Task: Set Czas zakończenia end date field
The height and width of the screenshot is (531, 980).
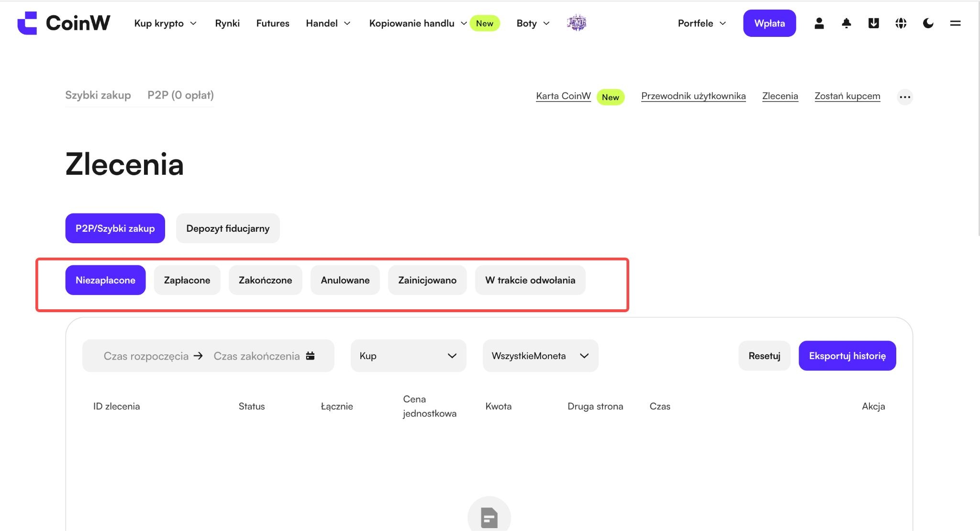Action: (256, 356)
